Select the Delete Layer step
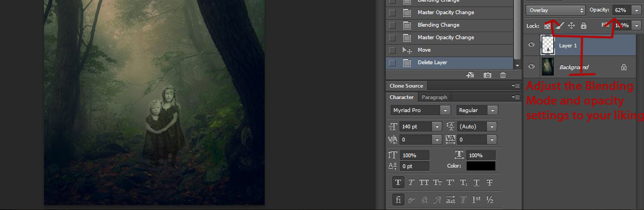The width and height of the screenshot is (644, 210). [x=450, y=63]
